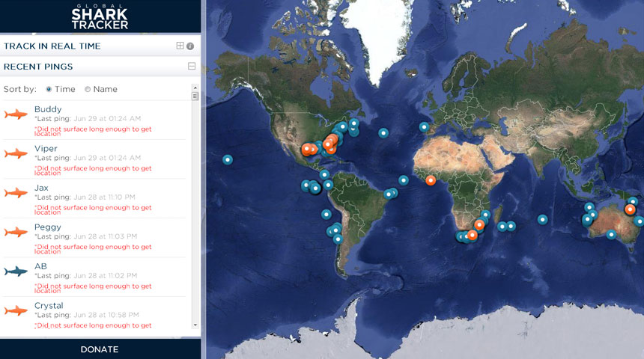Click the orange ping marker off West Africa
Screen dimensions: 644x359
pos(430,179)
